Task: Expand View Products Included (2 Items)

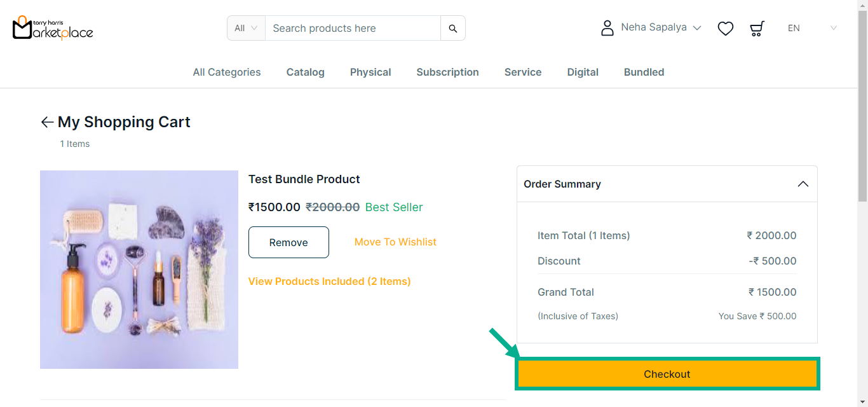Action: pos(329,281)
